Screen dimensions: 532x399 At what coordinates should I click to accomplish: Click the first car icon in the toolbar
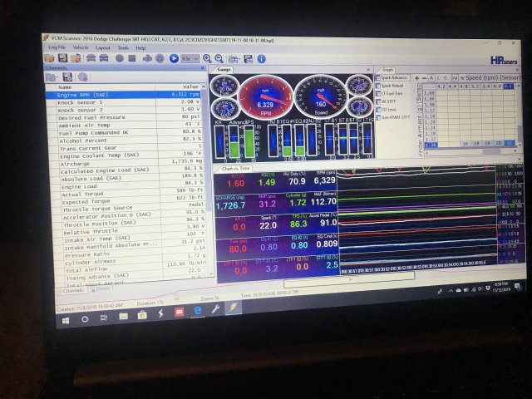pyautogui.click(x=91, y=58)
